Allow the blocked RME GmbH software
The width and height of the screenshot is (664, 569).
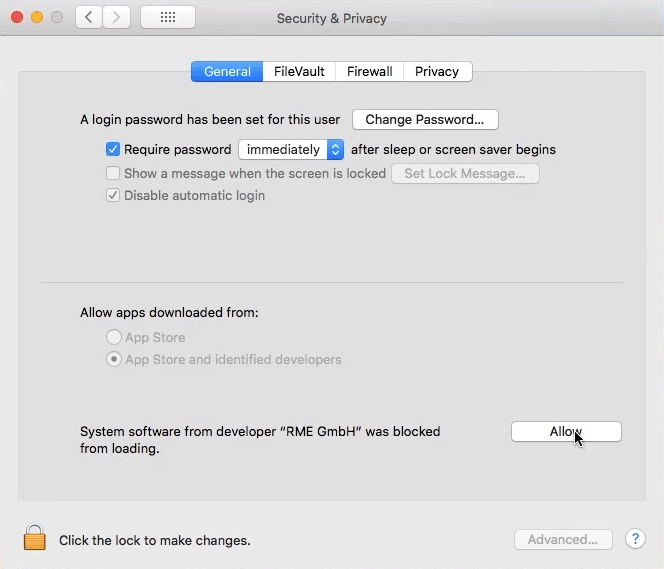[566, 432]
